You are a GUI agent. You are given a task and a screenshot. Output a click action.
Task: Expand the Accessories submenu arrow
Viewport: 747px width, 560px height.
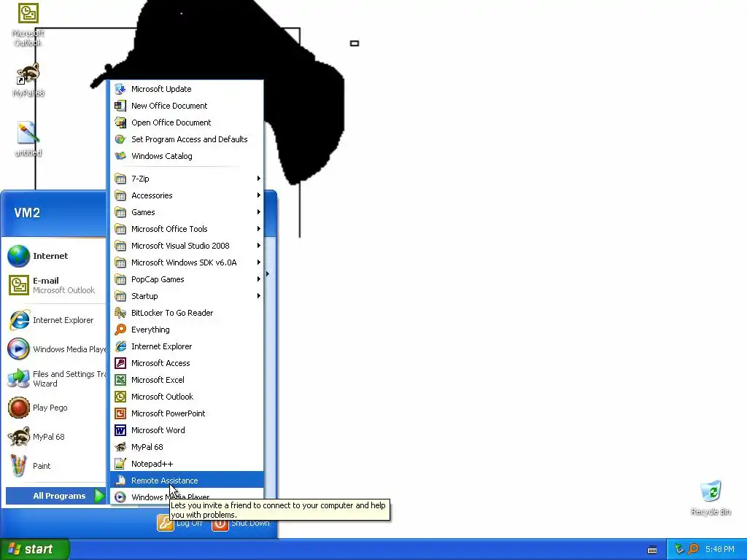click(259, 195)
